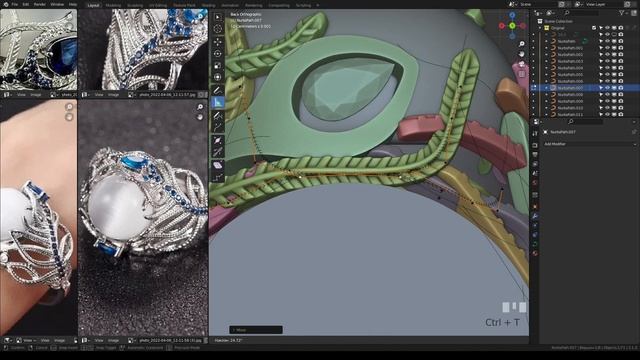The height and width of the screenshot is (360, 640).
Task: Expand the NurbsPath.002 tree row
Action: point(547,54)
